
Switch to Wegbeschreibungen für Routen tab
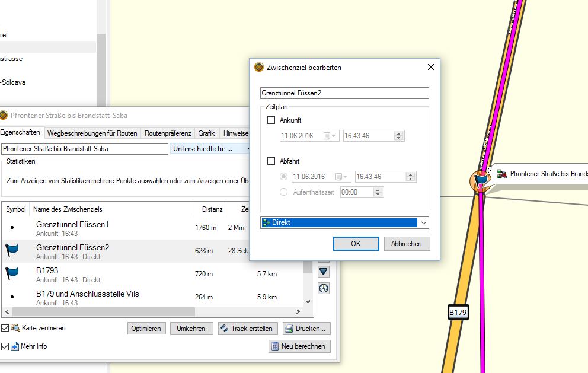92,133
